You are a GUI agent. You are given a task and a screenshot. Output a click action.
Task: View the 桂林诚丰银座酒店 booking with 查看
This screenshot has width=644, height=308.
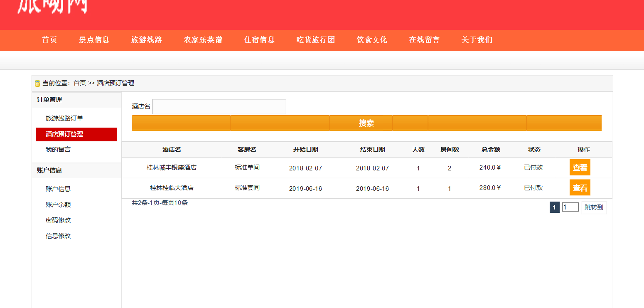click(580, 168)
